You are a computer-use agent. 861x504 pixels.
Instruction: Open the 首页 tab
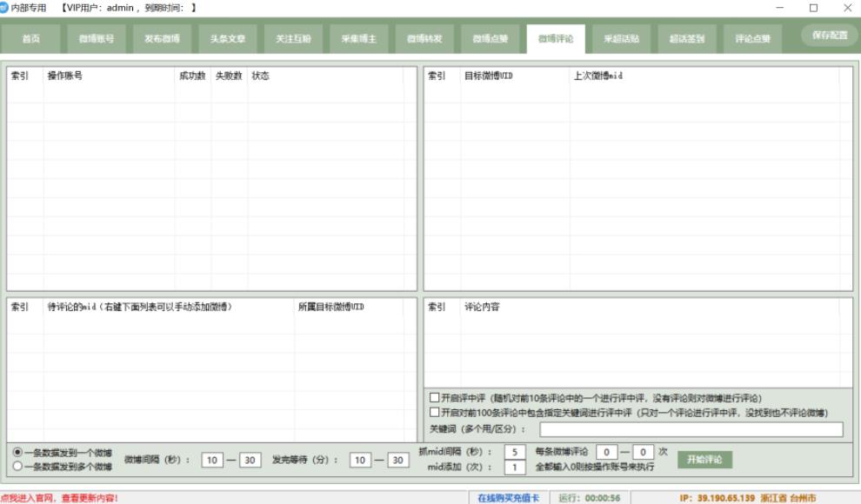tap(31, 38)
